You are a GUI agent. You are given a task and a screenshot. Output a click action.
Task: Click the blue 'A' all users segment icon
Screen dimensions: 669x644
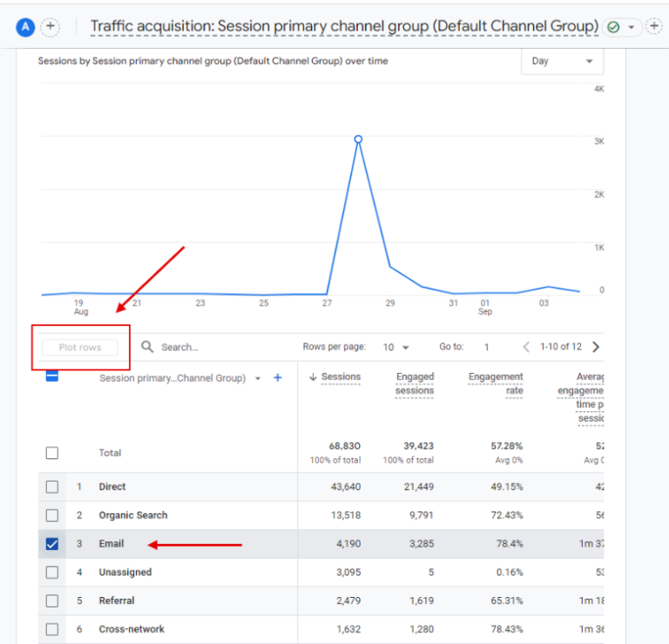25,27
